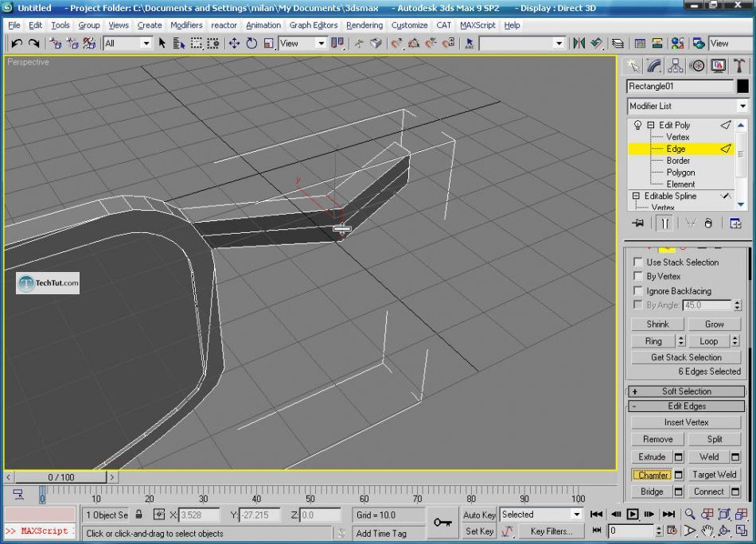Image resolution: width=756 pixels, height=544 pixels.
Task: Open the Hierarchy command panel tab
Action: 676,66
